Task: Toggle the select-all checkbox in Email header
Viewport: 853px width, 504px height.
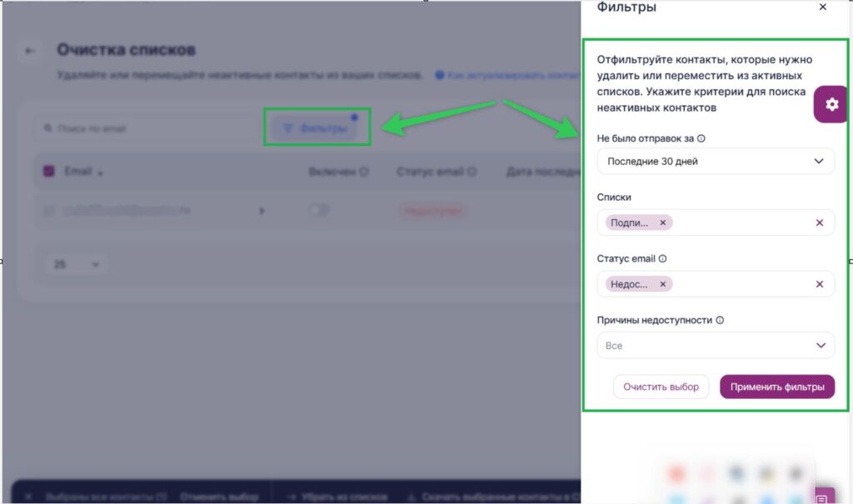Action: coord(49,172)
